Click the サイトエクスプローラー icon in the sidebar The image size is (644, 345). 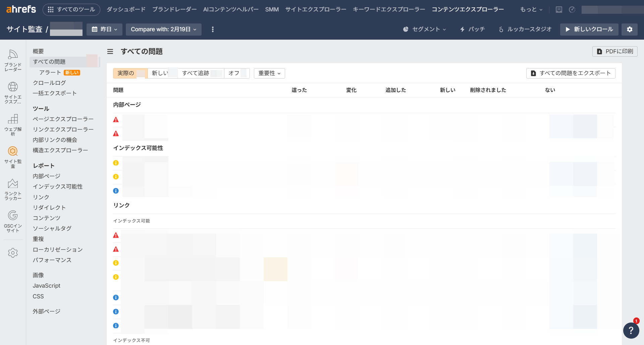pos(13,90)
